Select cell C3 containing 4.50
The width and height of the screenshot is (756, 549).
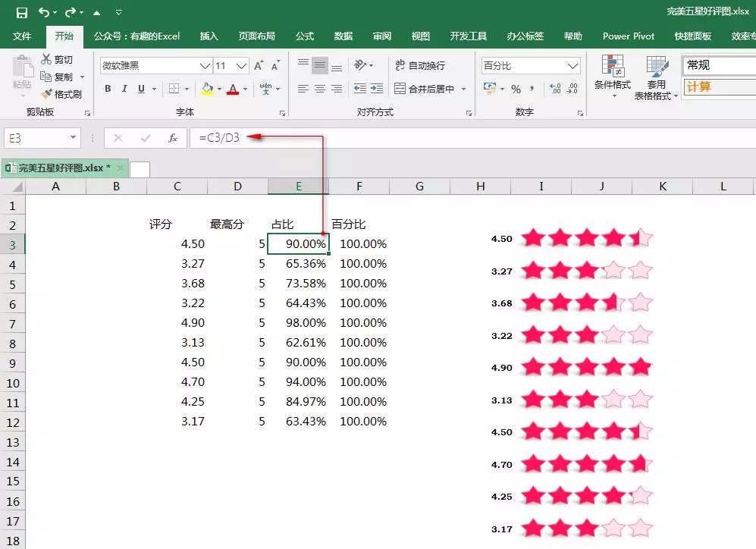[x=177, y=244]
